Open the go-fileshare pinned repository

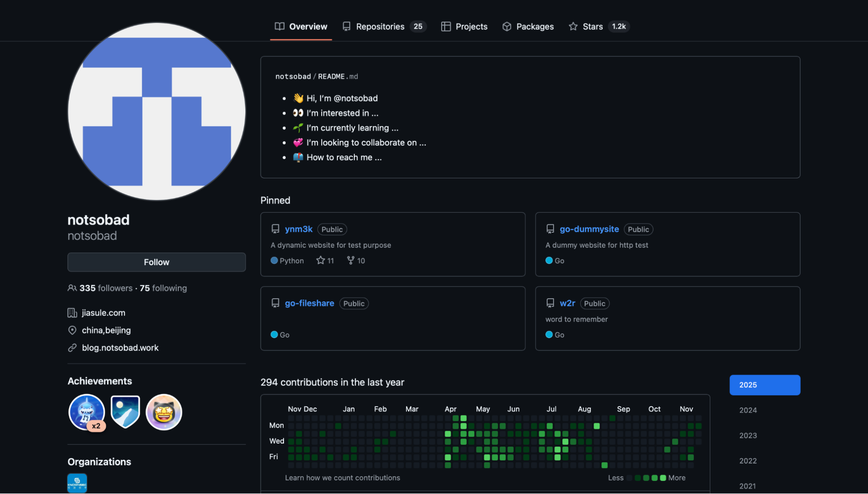309,303
